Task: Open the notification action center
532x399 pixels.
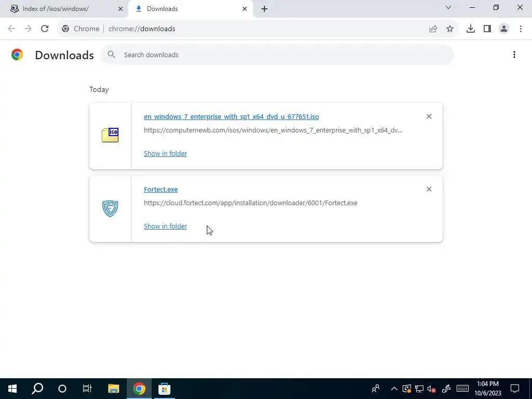Action: 515,389
